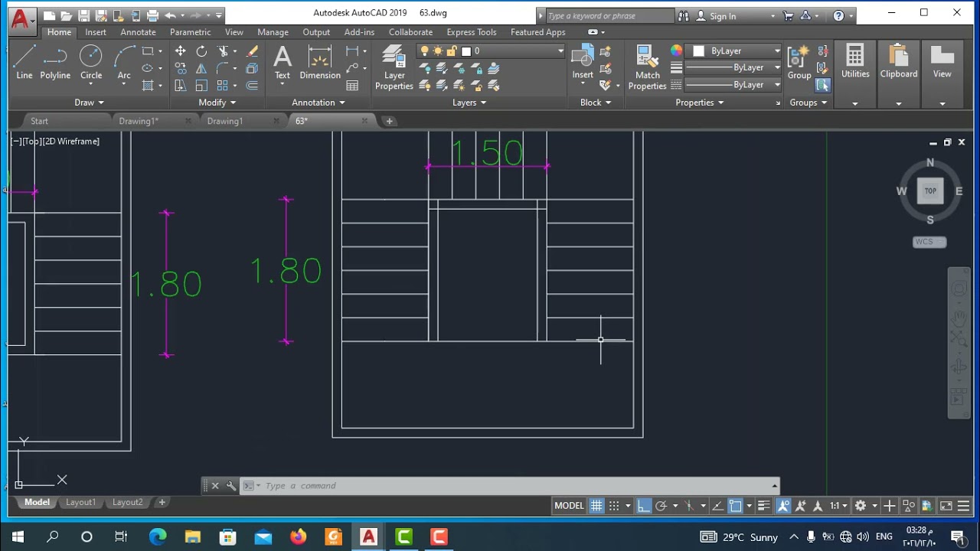Open the Annotate ribbon tab
The image size is (980, 551).
[138, 32]
